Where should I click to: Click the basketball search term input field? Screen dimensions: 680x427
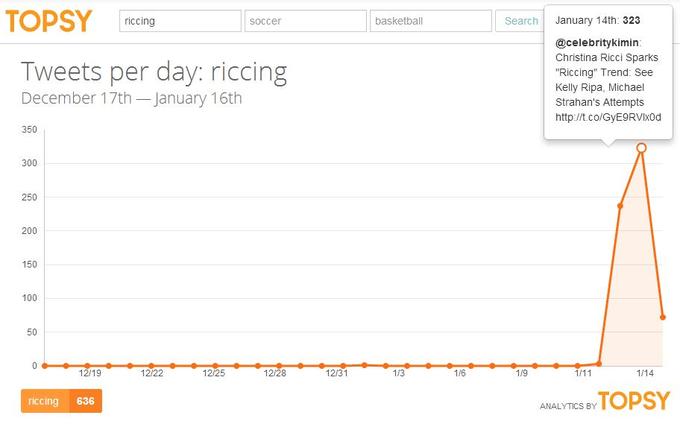tap(431, 21)
